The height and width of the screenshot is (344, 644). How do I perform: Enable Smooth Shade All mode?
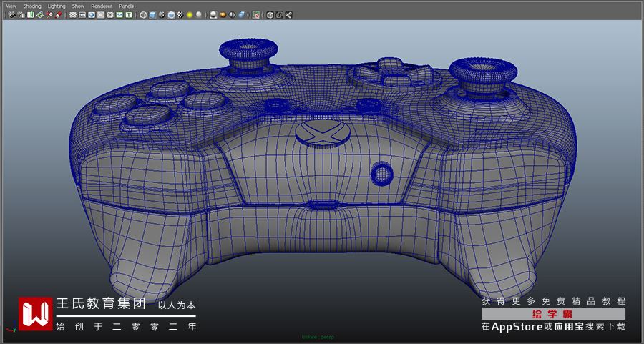pos(153,15)
